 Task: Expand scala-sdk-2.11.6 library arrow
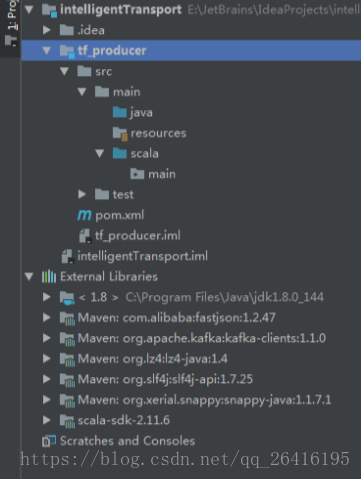[47, 420]
